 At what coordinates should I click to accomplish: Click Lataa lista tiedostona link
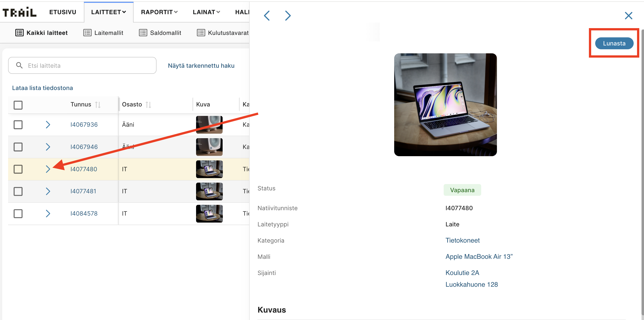[42, 88]
